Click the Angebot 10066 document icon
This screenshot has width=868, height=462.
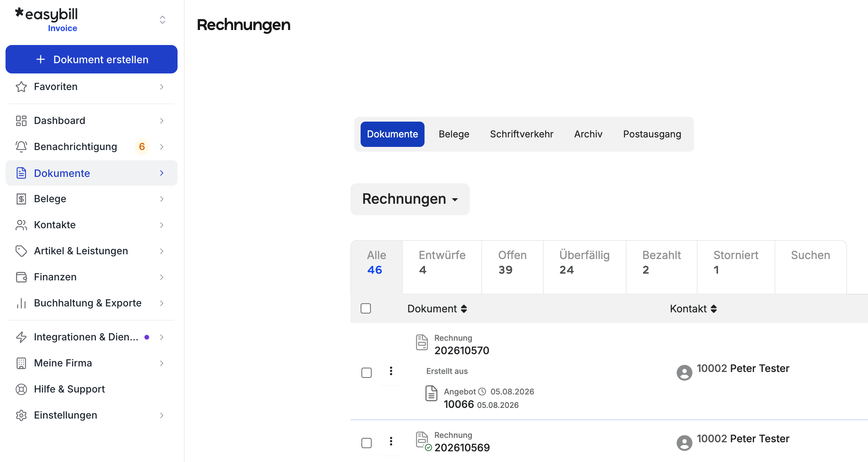click(432, 394)
